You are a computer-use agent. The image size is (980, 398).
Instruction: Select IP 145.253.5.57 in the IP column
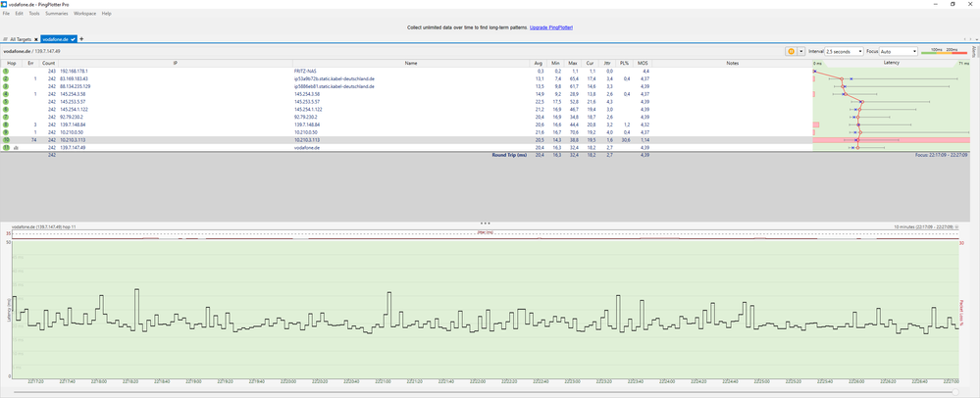pyautogui.click(x=73, y=101)
